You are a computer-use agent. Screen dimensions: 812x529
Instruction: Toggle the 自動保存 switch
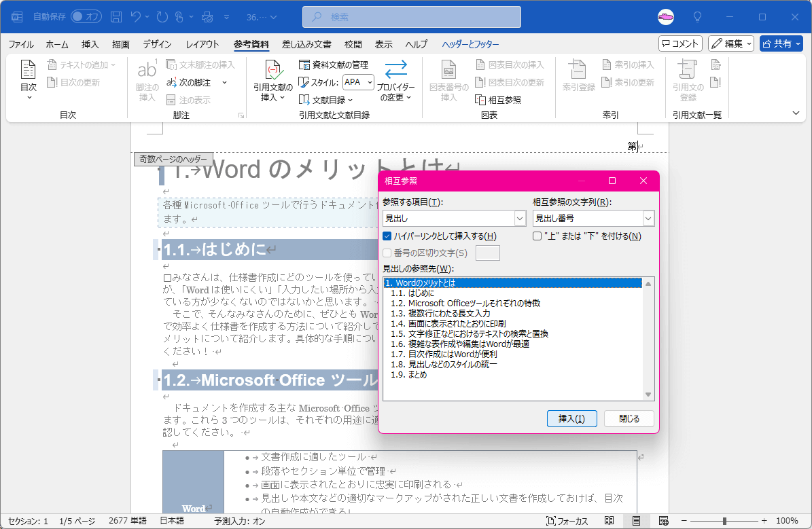click(x=86, y=16)
